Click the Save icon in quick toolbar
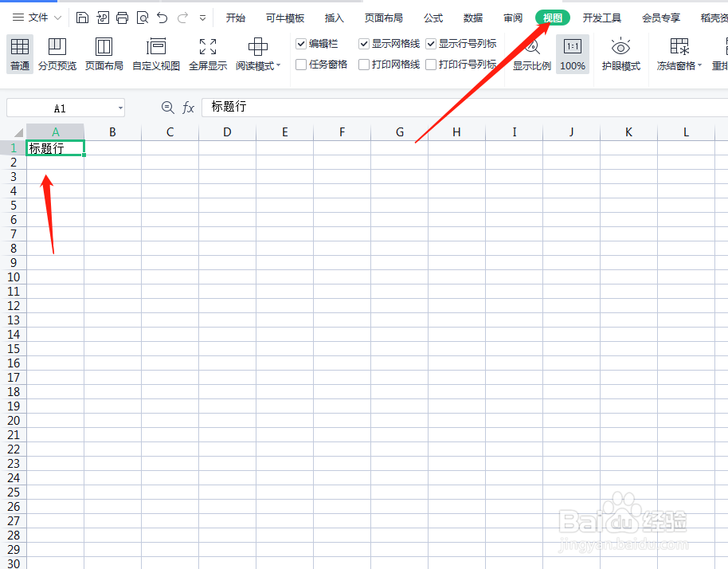 click(82, 18)
